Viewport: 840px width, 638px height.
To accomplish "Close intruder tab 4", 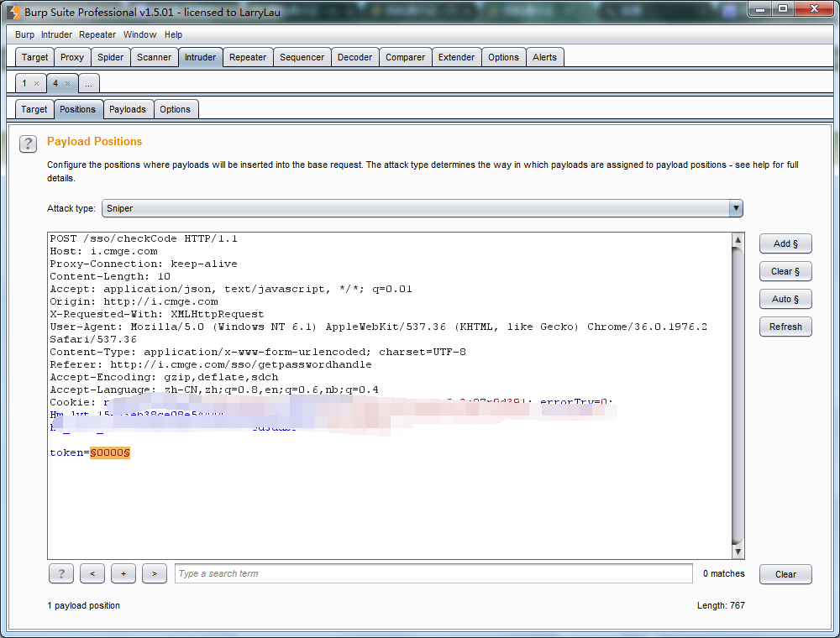I will 67,83.
